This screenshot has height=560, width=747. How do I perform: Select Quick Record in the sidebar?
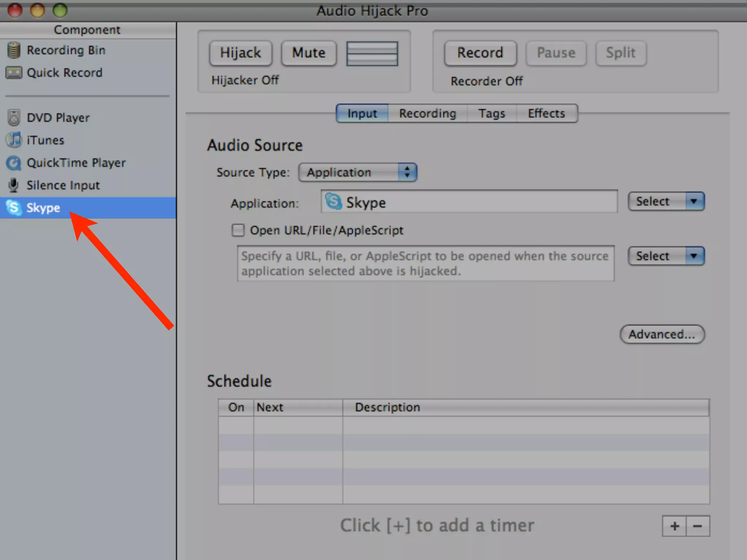pyautogui.click(x=88, y=73)
